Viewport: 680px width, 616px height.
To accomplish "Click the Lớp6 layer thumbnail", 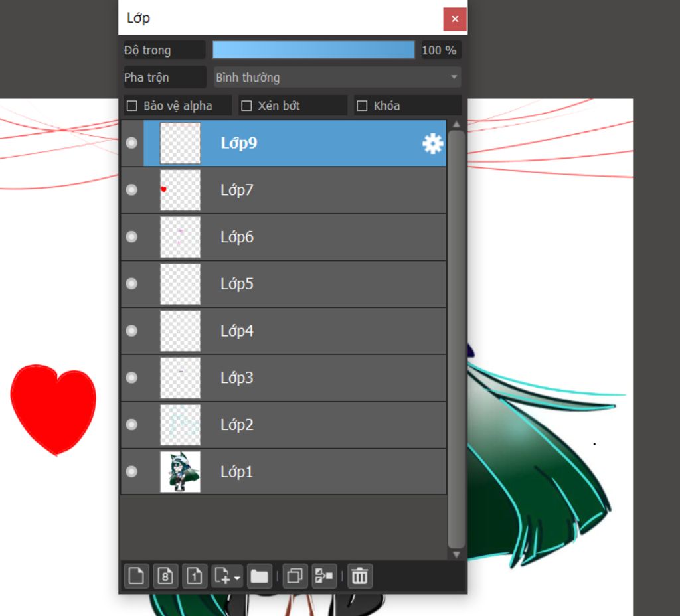I will pyautogui.click(x=181, y=237).
